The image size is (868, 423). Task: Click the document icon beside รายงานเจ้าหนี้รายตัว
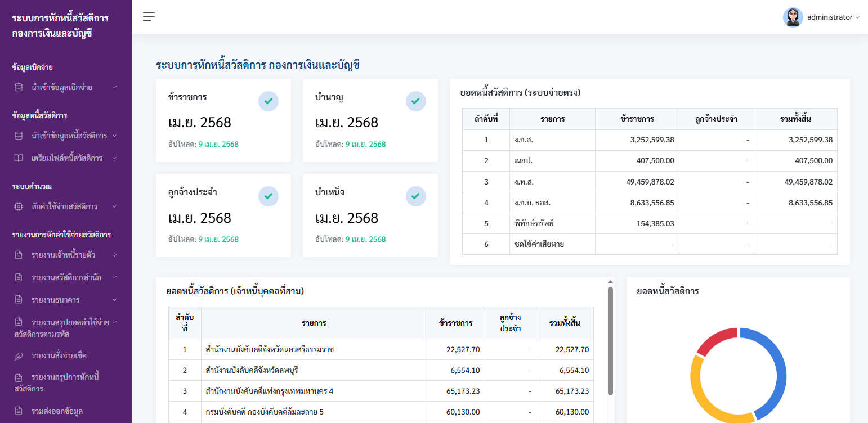point(19,255)
